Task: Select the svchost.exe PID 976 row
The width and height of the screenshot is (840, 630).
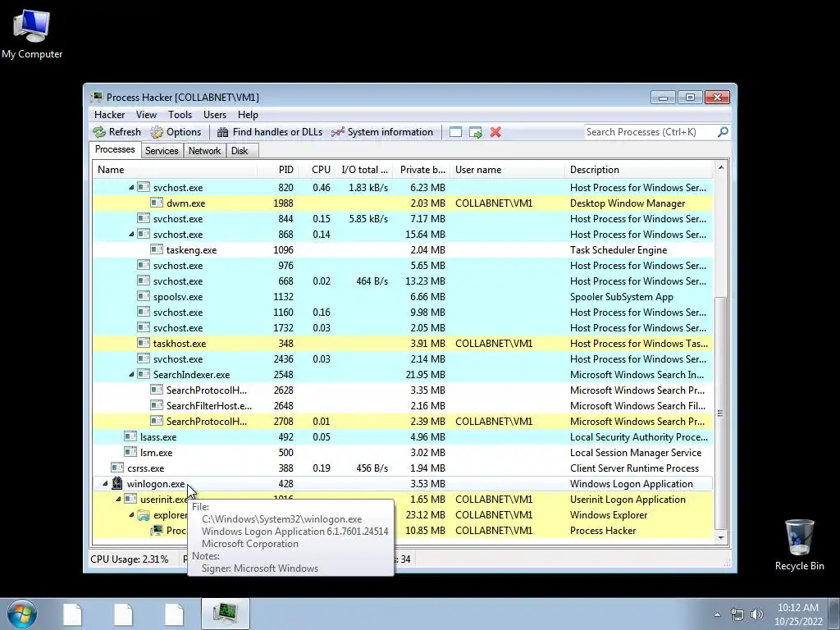Action: click(x=403, y=265)
